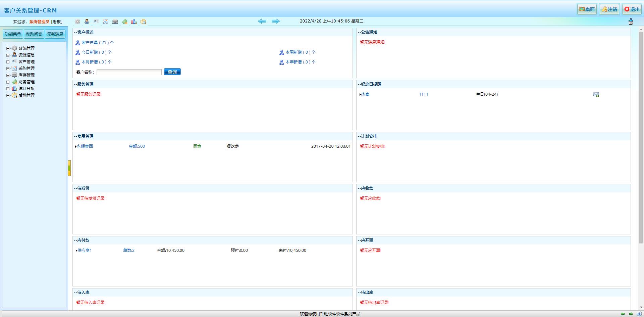Open finance management money icon in toolbar
The height and width of the screenshot is (317, 644).
tap(124, 21)
